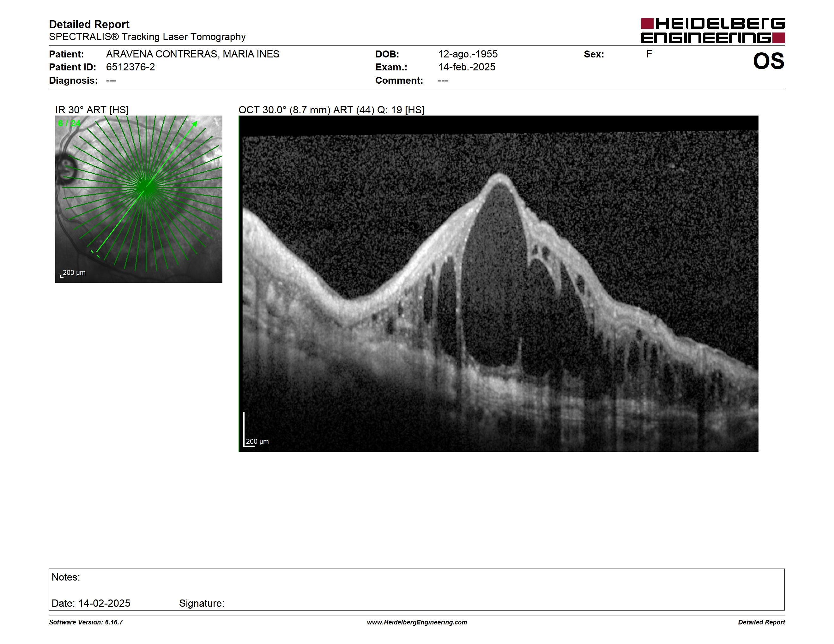834x644 pixels.
Task: Click the 'Comment:' label
Action: pyautogui.click(x=399, y=80)
